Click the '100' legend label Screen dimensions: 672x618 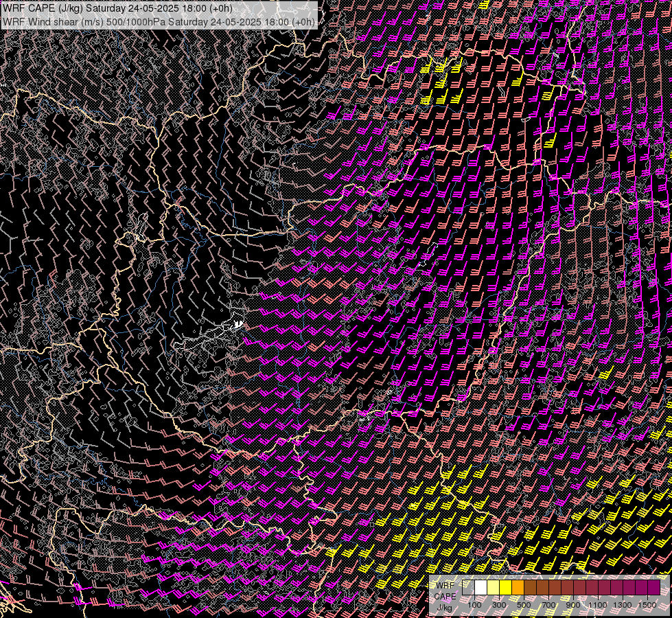(474, 605)
